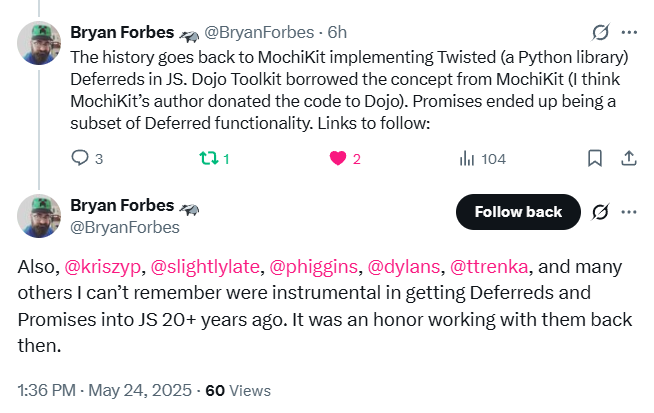
Task: Click the 1:36 PM May 24, 2025 timestamp
Action: (105, 390)
